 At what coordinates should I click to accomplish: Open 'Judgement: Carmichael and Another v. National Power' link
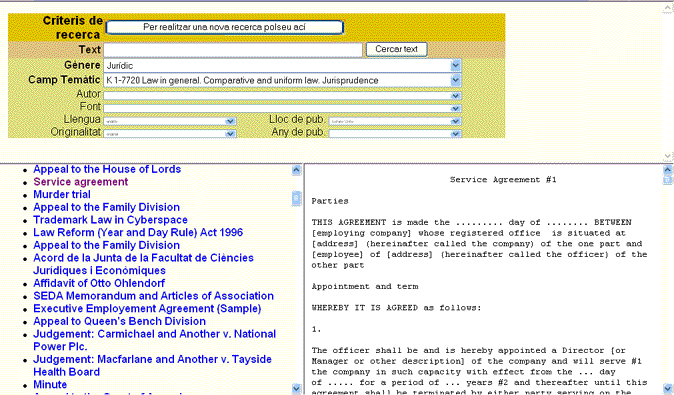coord(155,340)
